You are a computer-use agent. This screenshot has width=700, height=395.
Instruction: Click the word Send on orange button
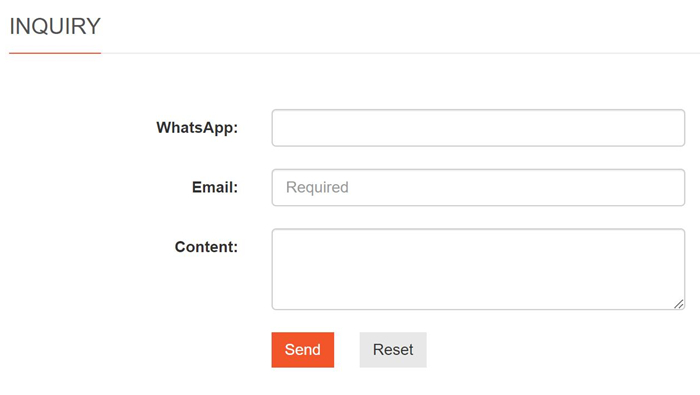[303, 349]
